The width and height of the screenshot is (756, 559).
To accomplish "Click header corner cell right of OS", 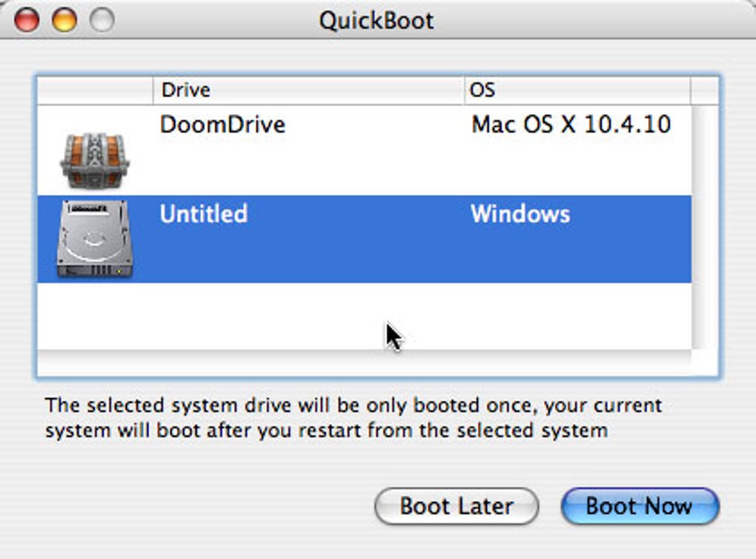I will (x=704, y=90).
